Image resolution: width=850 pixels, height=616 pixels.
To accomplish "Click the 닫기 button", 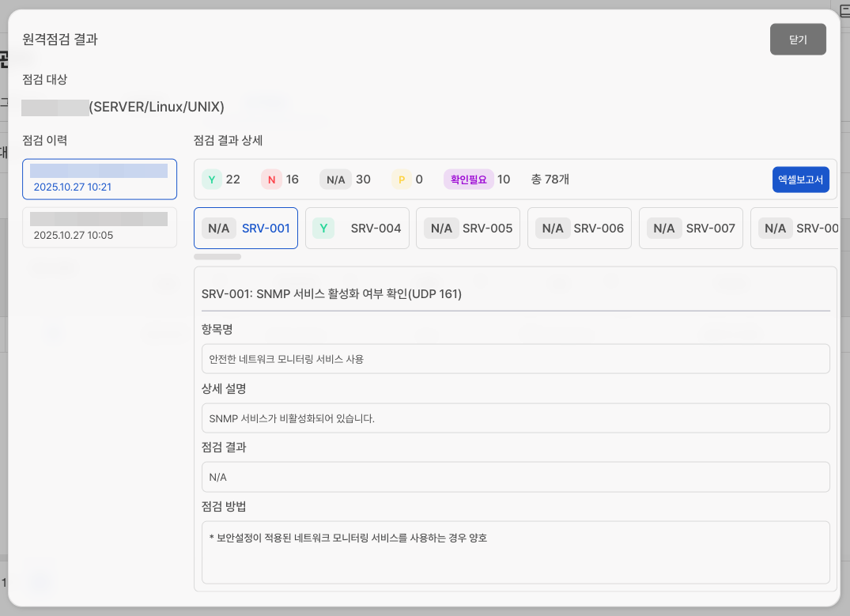I will tap(798, 40).
